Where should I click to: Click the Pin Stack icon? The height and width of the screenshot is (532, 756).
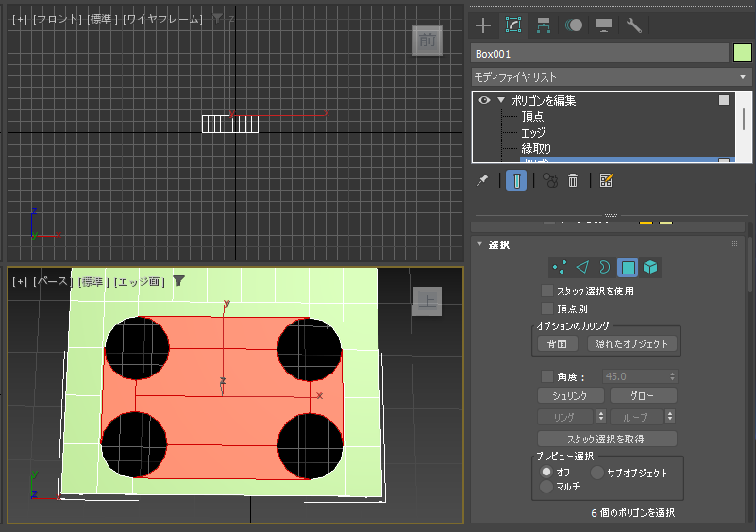click(x=482, y=181)
